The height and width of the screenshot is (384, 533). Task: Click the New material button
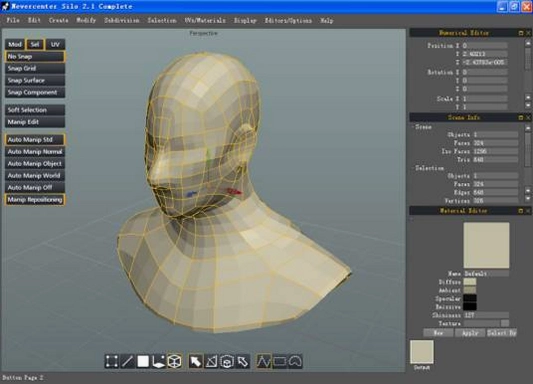click(438, 333)
